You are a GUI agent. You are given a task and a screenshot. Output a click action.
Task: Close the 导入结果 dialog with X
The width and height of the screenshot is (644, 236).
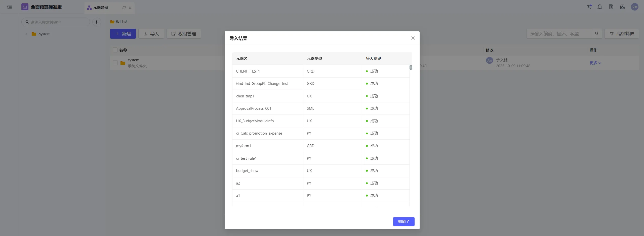tap(413, 38)
